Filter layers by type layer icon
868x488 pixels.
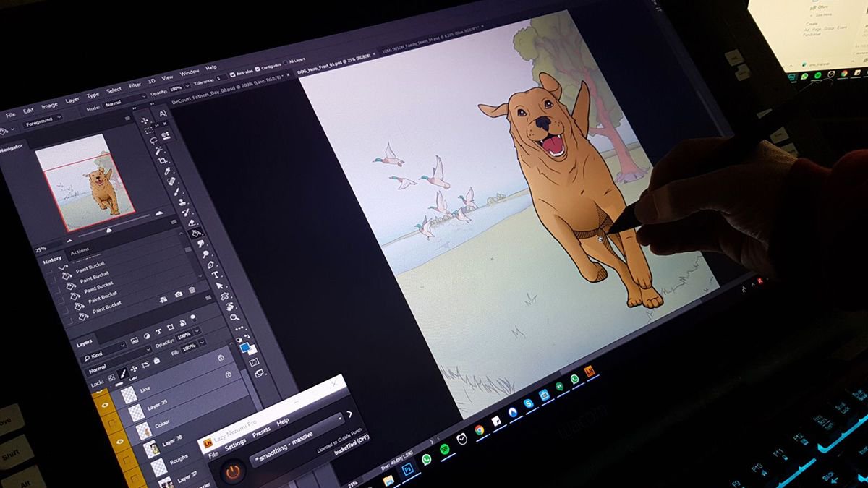(x=158, y=331)
